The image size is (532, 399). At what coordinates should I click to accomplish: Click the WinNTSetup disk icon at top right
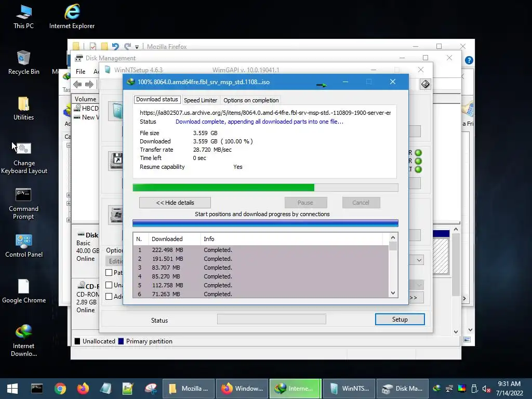[x=425, y=84]
